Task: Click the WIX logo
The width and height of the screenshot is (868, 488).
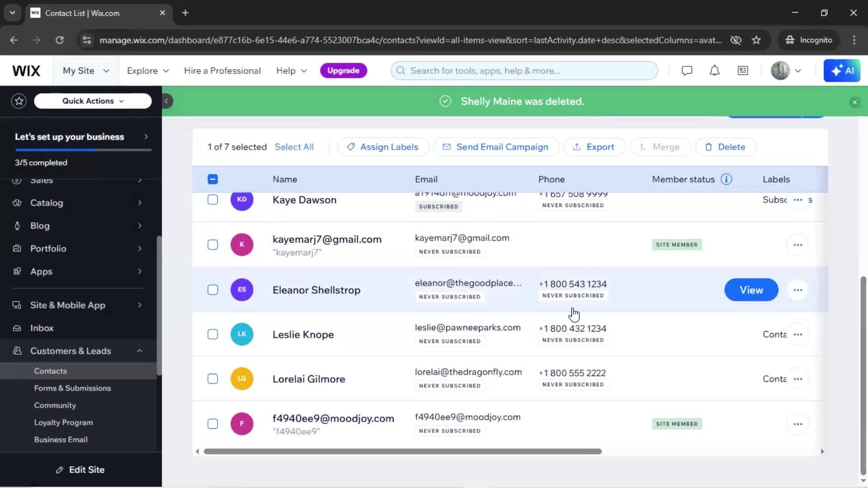Action: click(26, 71)
